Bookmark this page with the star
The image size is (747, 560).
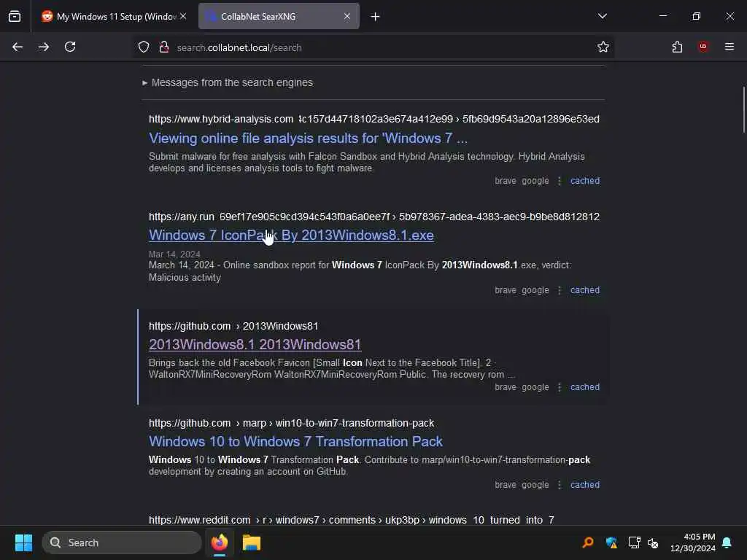[603, 47]
